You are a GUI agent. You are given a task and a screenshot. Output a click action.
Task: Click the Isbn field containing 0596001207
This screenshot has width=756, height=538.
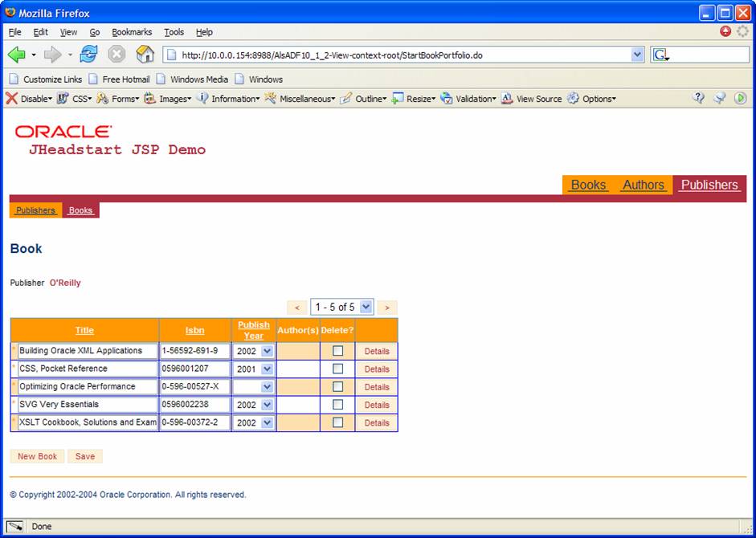click(194, 369)
